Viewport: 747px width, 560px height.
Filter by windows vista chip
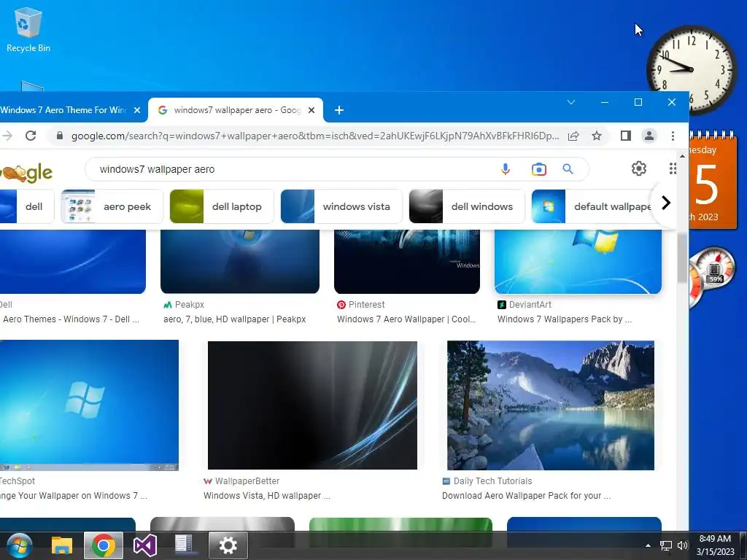(341, 206)
